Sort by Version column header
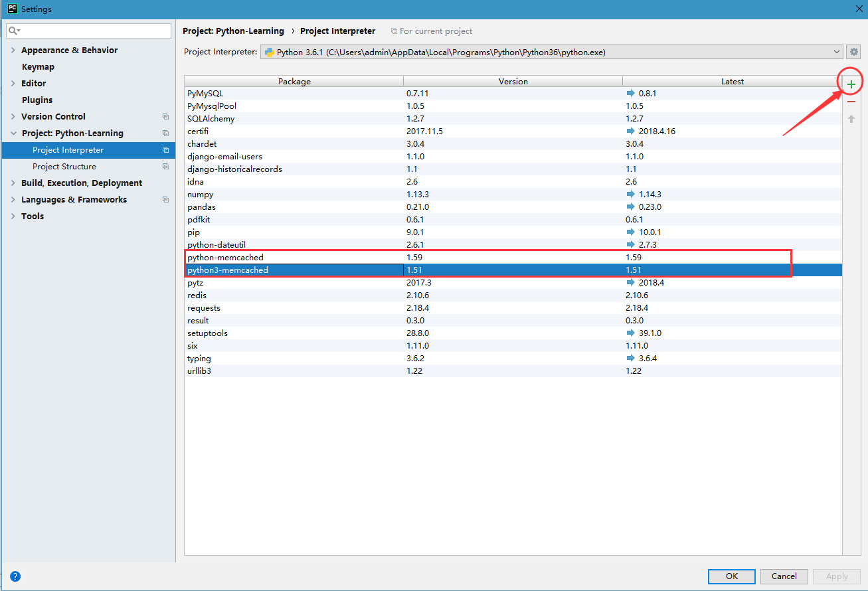 [x=513, y=81]
